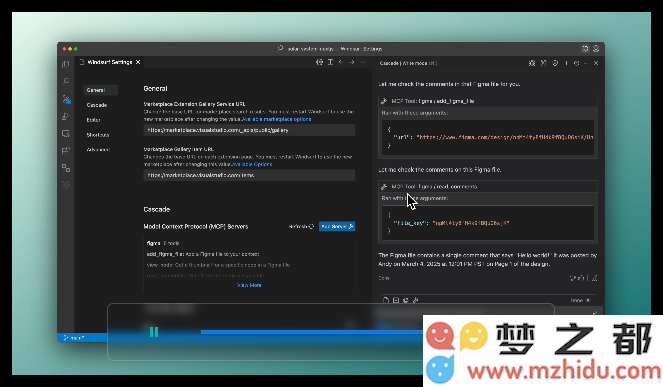Open Cascade panel more options ellipsis
Image resolution: width=663 pixels, height=387 pixels.
[586, 63]
